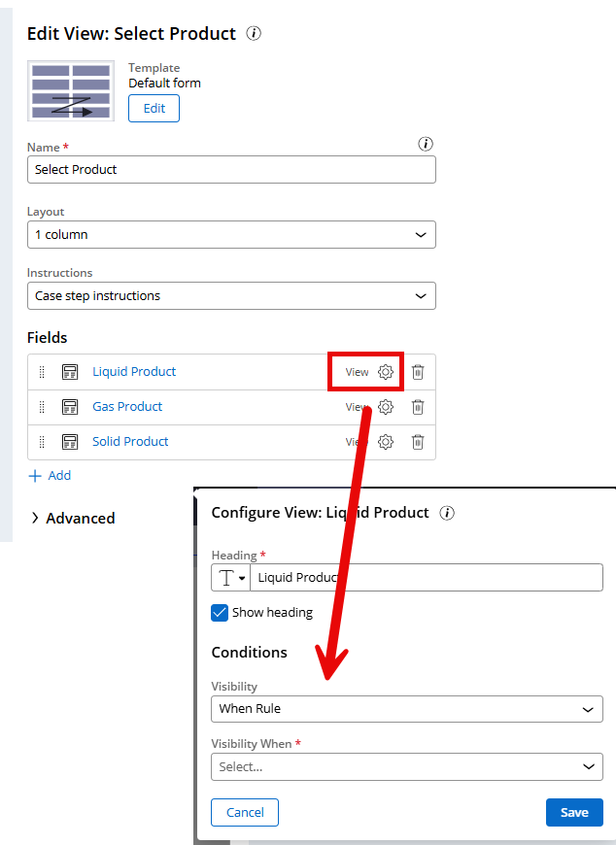Delete Solid Product using its trash icon
Viewport: 616px width, 845px height.
pos(418,441)
